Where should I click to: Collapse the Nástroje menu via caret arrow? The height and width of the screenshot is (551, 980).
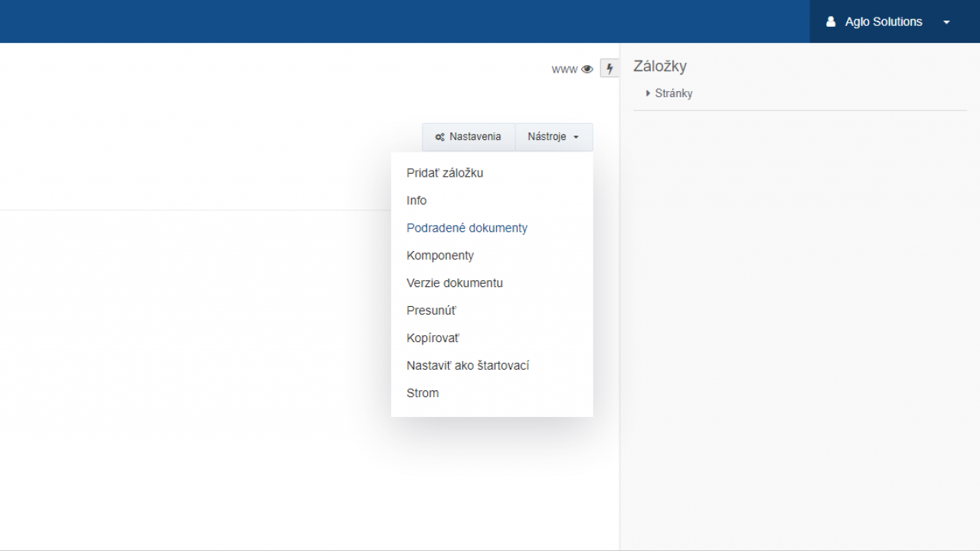576,138
